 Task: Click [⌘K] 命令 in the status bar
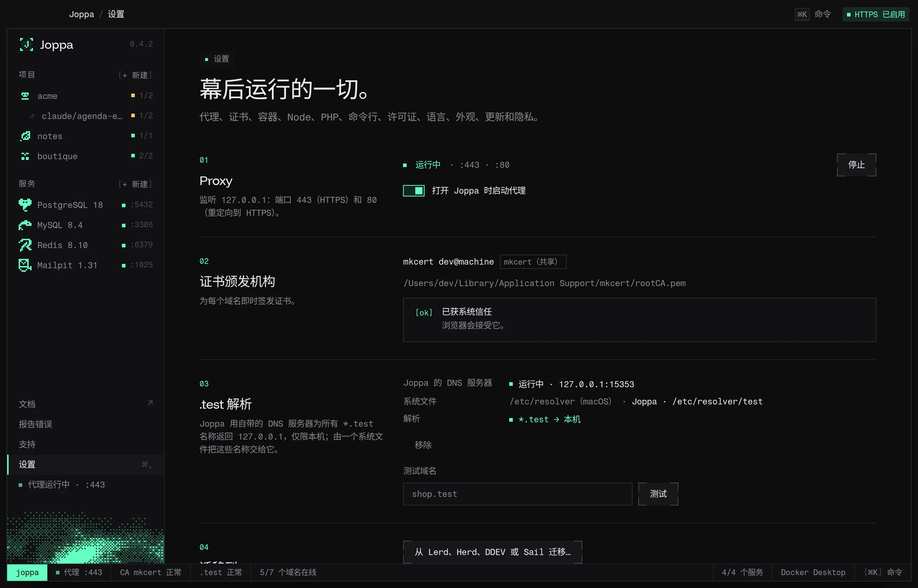point(883,572)
